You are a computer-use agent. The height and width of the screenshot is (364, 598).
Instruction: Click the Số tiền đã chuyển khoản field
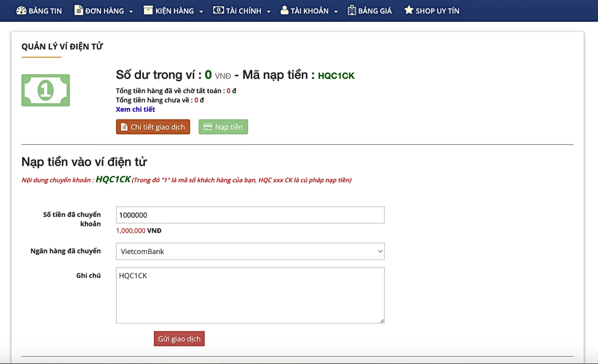pyautogui.click(x=250, y=215)
